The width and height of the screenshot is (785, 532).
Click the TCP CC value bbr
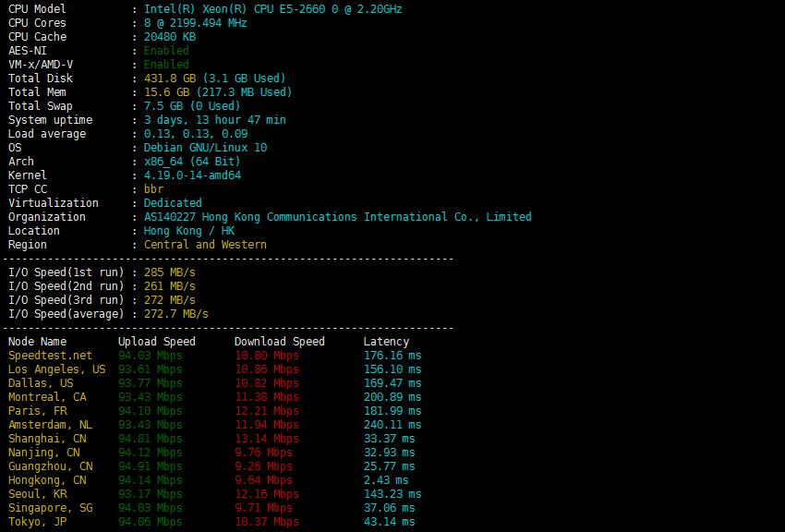coord(153,189)
